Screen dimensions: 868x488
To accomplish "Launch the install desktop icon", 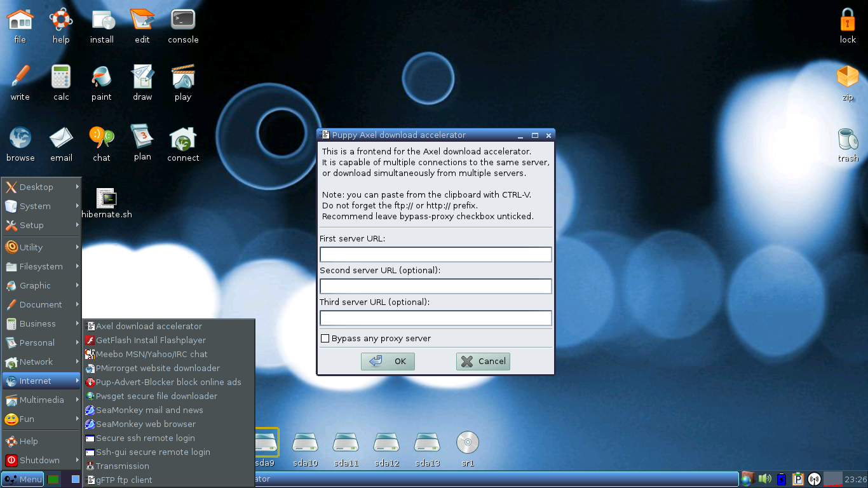I will coord(102,20).
